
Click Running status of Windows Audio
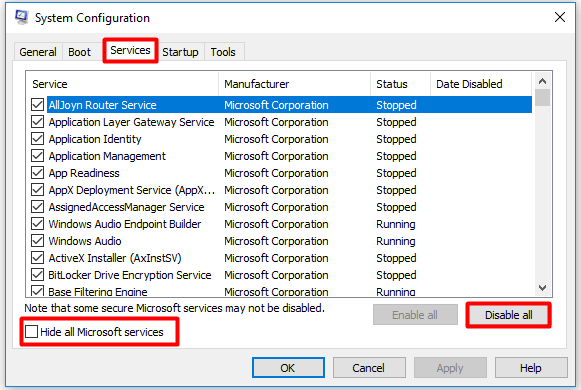coord(396,241)
